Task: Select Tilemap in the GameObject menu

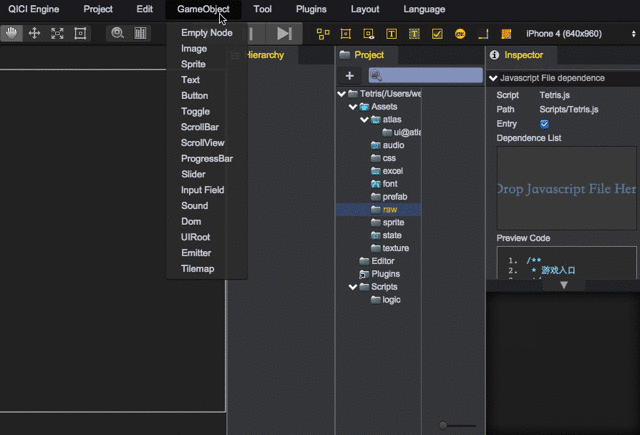Action: pyautogui.click(x=197, y=269)
